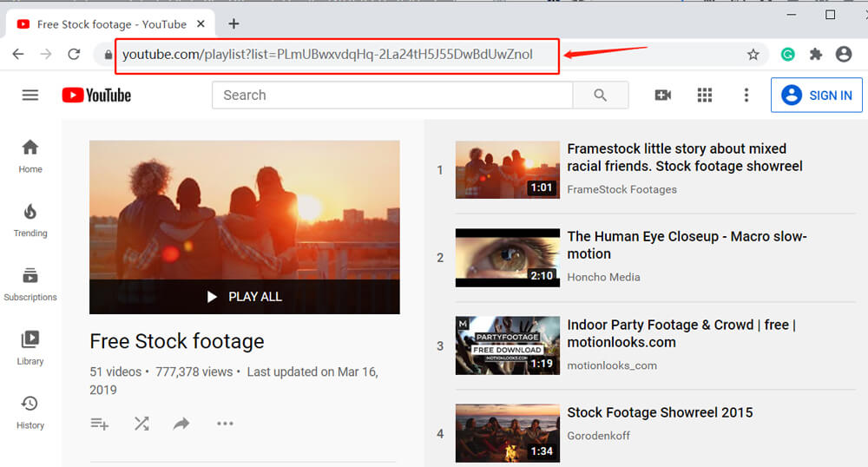
Task: Open Trending in the sidebar
Action: 30,220
